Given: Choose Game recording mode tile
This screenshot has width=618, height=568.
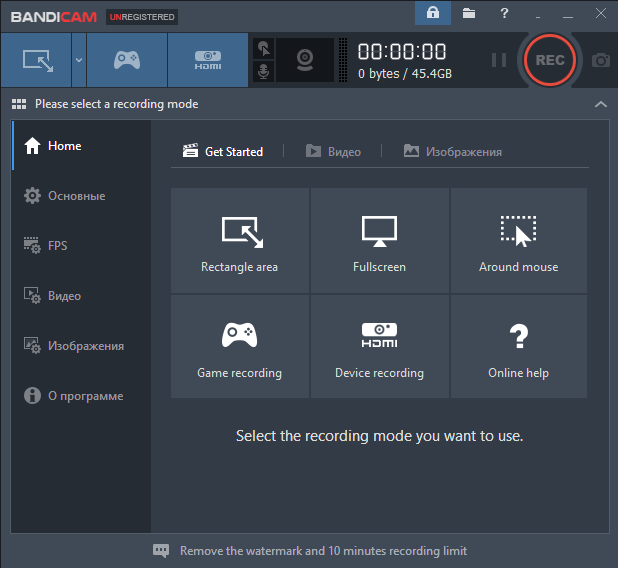Looking at the screenshot, I should click(240, 347).
